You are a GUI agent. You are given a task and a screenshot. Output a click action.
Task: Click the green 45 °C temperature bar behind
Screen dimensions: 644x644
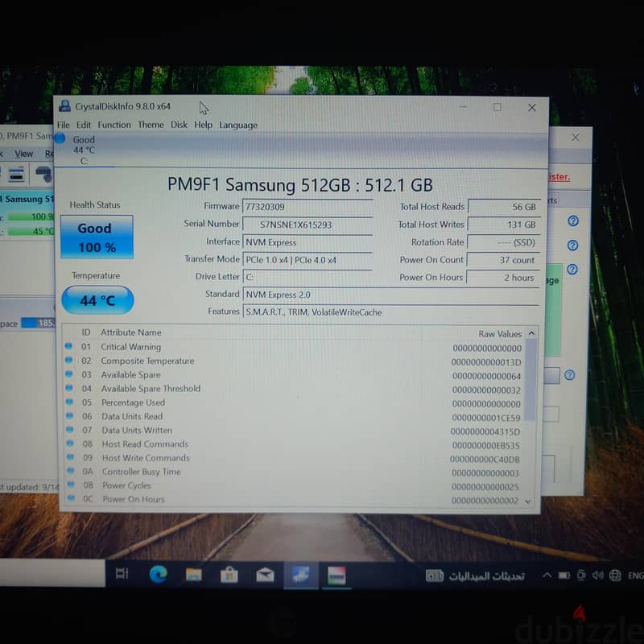[x=31, y=231]
